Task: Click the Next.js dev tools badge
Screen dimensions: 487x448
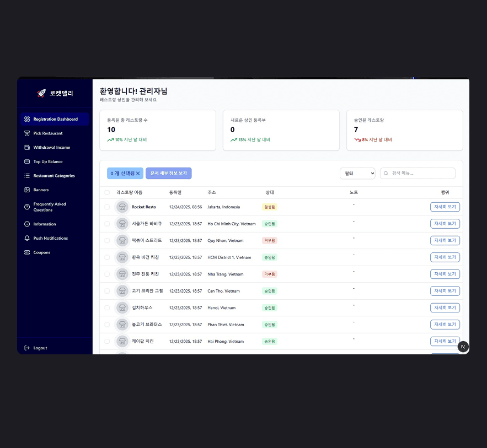Action: pyautogui.click(x=463, y=347)
